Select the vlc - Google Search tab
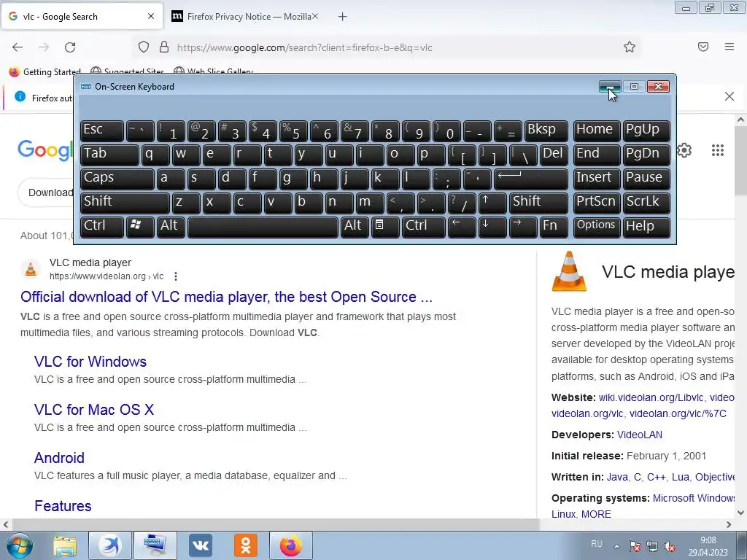The height and width of the screenshot is (560, 747). (82, 17)
